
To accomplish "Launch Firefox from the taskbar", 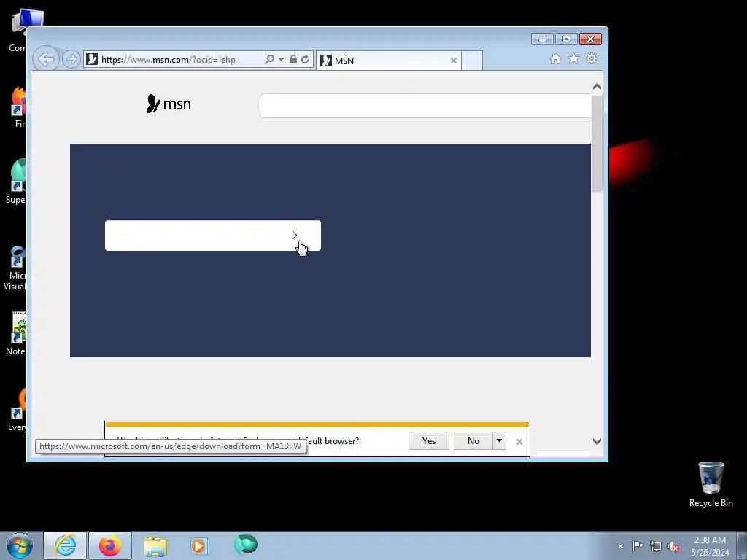I will tap(110, 545).
